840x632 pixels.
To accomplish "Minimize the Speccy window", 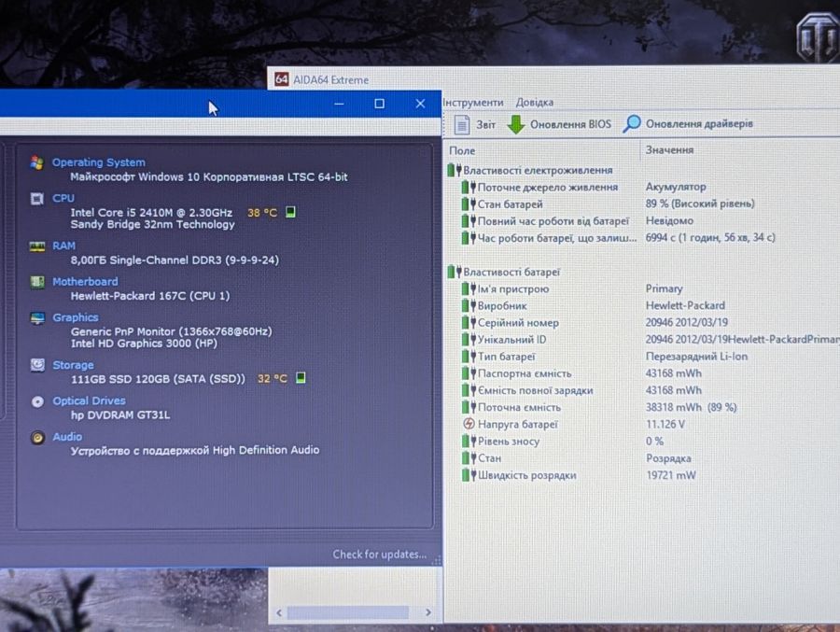I will click(339, 104).
